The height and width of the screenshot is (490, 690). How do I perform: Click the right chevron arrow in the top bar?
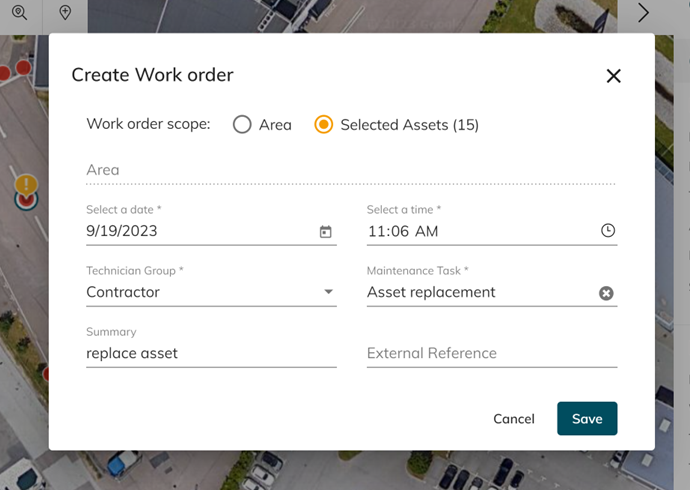click(643, 13)
